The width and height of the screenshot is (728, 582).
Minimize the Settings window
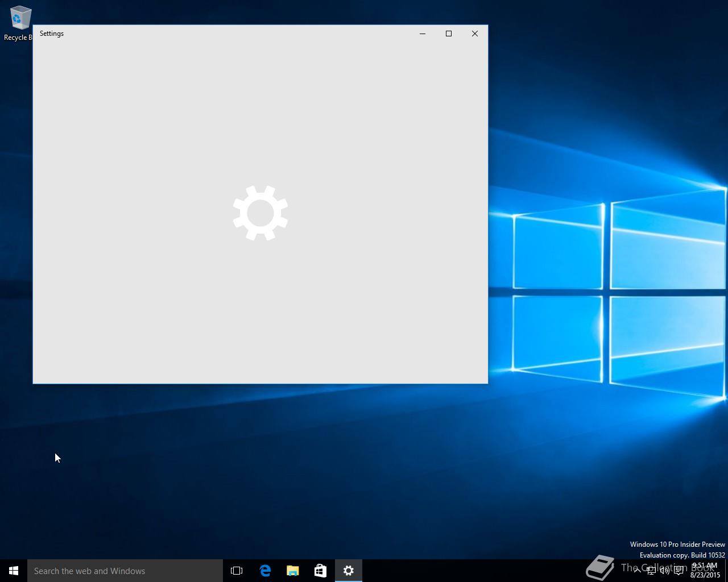423,34
